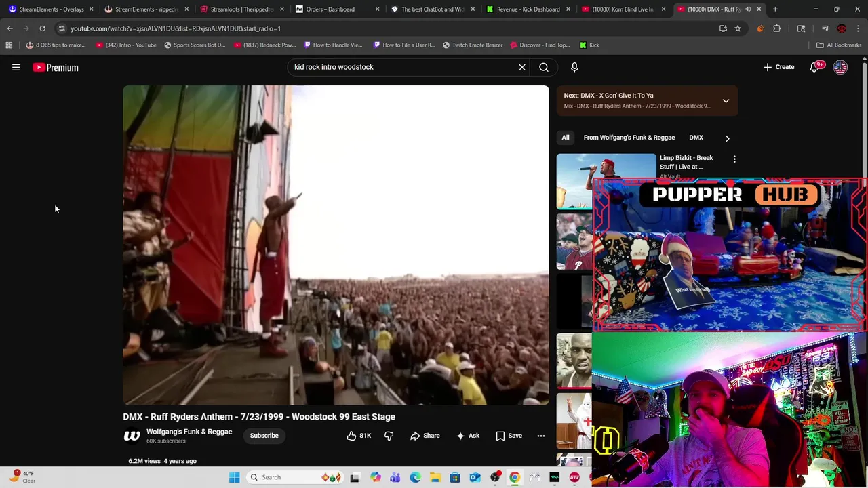This screenshot has height=488, width=868.
Task: Go back in browser
Action: (9, 28)
